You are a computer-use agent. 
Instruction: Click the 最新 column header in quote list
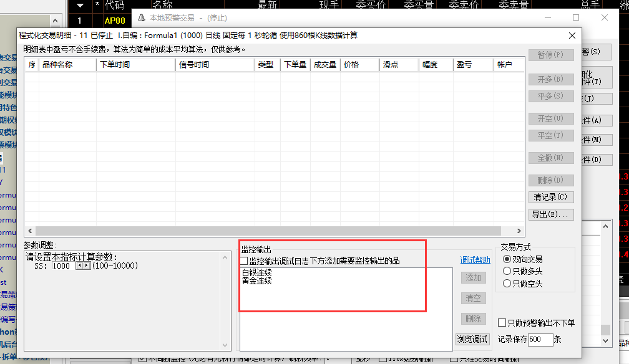(x=267, y=5)
